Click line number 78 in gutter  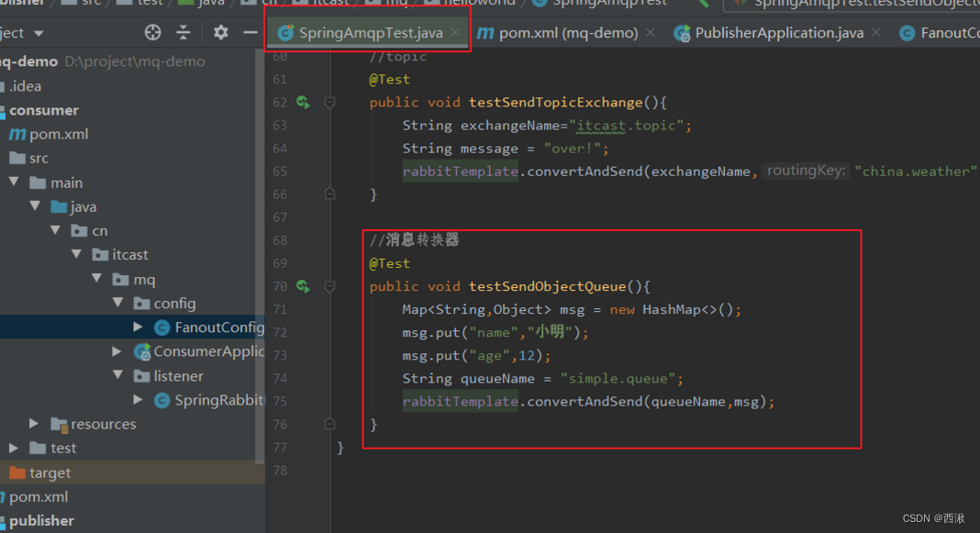[279, 470]
